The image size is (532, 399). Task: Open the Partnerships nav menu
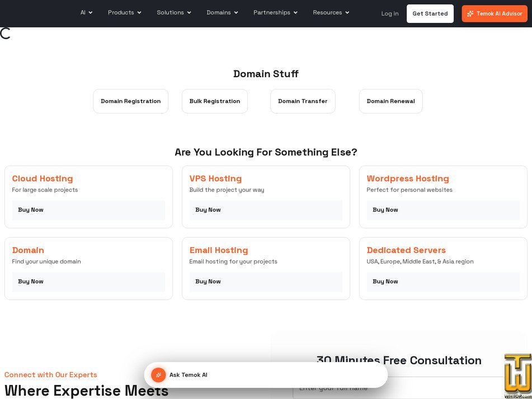point(275,12)
